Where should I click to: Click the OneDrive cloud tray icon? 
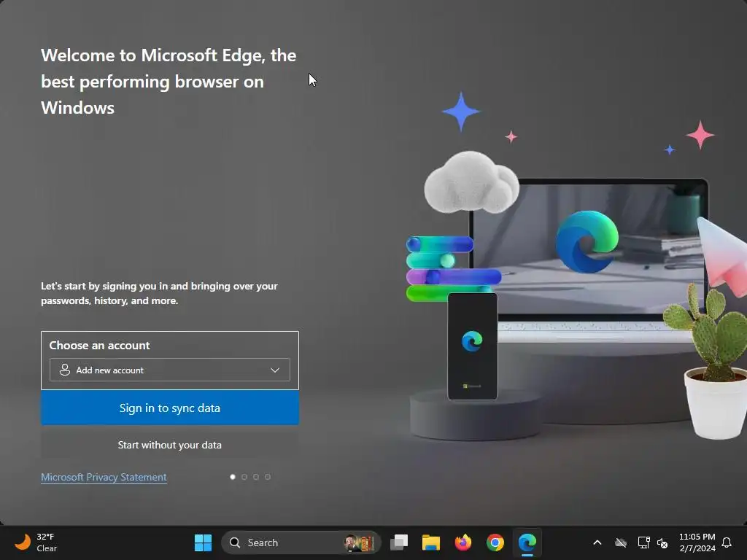tap(620, 542)
